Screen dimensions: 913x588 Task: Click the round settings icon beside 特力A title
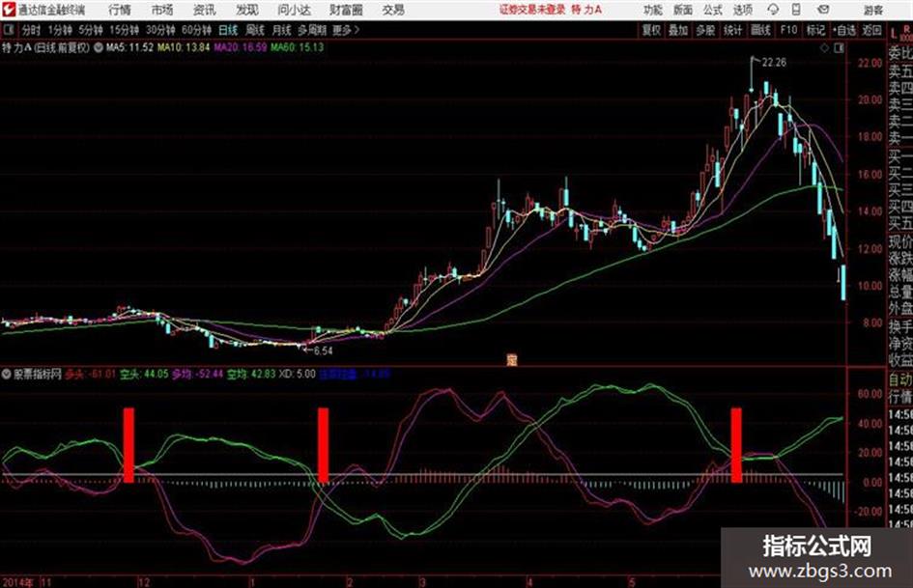[98, 47]
